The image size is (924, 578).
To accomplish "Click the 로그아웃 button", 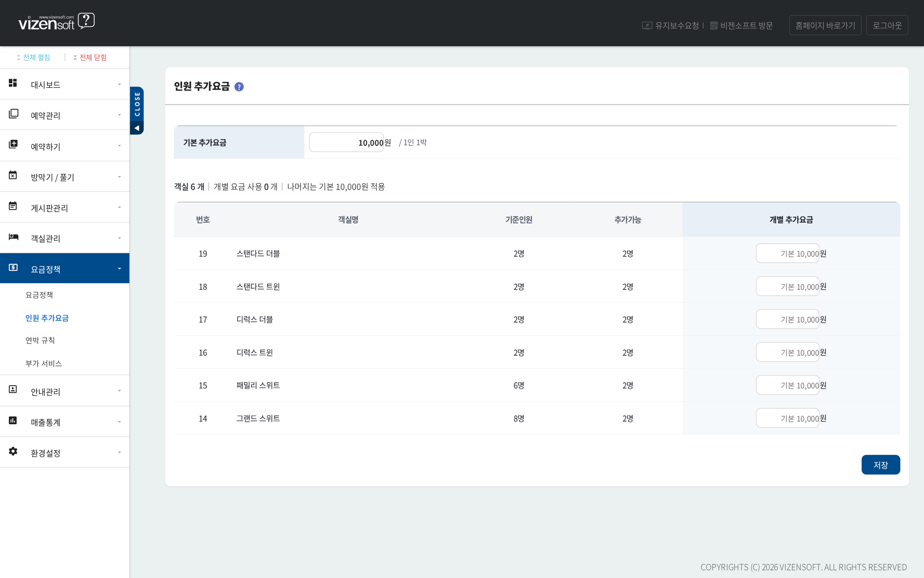I will coord(887,25).
